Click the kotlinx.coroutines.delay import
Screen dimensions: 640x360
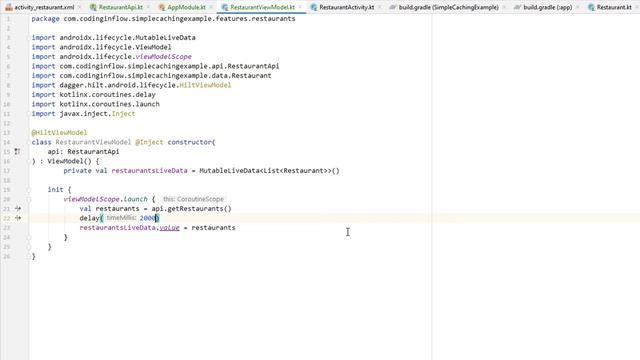(93, 95)
